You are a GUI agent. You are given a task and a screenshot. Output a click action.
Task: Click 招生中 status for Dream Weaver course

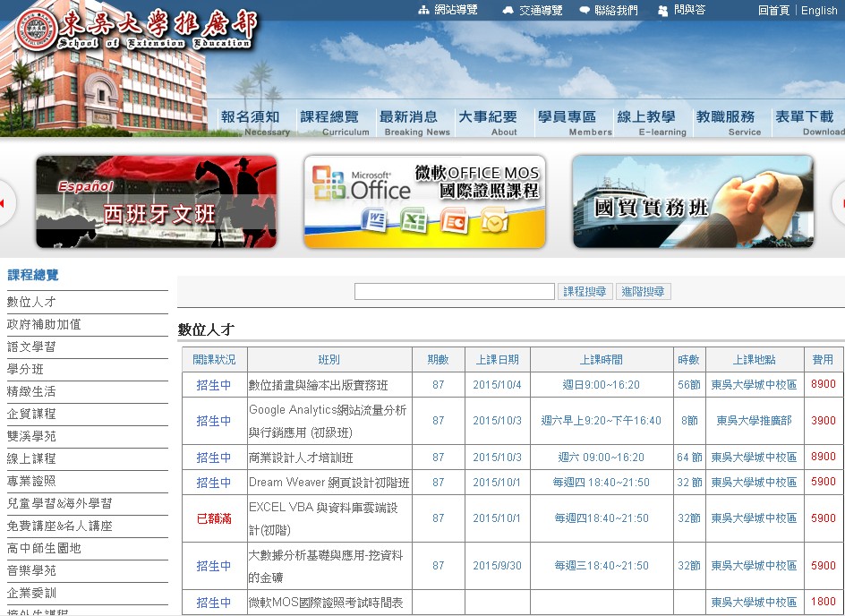click(x=214, y=483)
